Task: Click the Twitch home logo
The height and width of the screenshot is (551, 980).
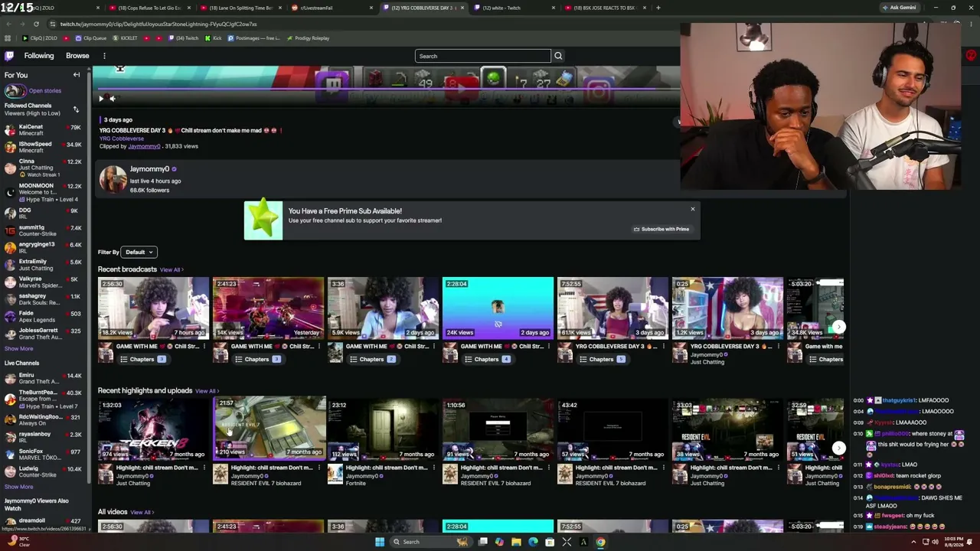Action: (9, 56)
